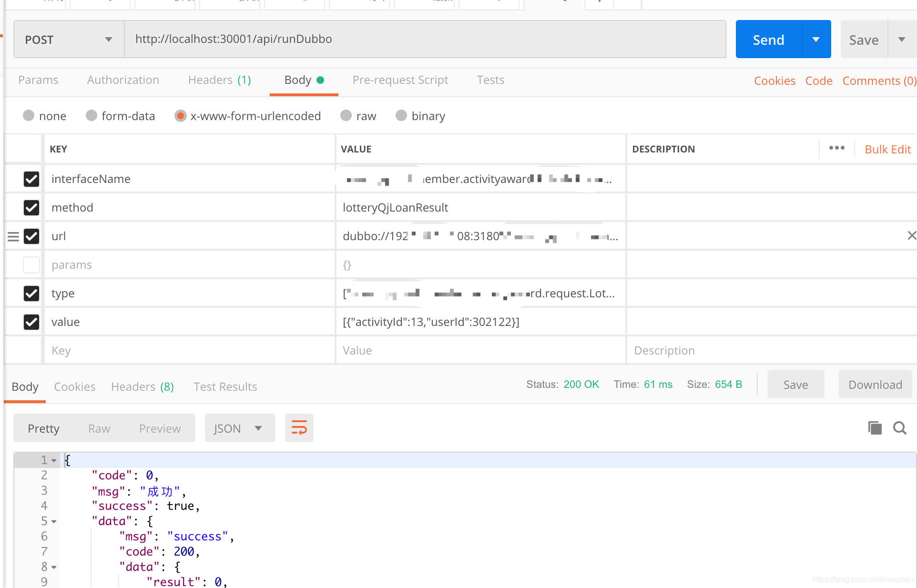Click the 654 B response size
The height and width of the screenshot is (588, 917).
click(728, 384)
